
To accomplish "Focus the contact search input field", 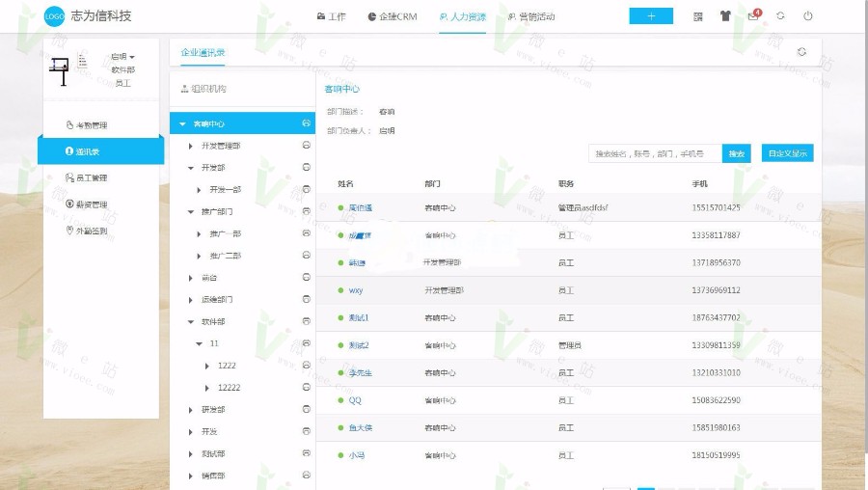I will point(656,153).
